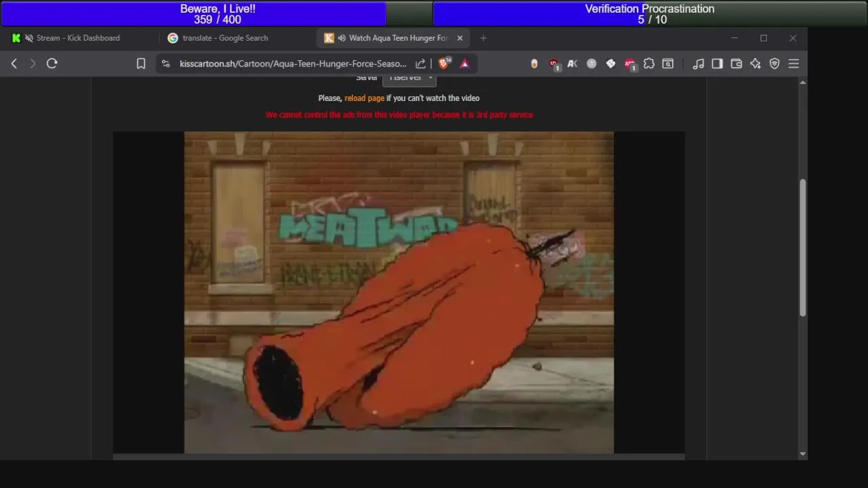The width and height of the screenshot is (868, 488).
Task: Click the scrollbar down arrow
Action: (x=803, y=454)
